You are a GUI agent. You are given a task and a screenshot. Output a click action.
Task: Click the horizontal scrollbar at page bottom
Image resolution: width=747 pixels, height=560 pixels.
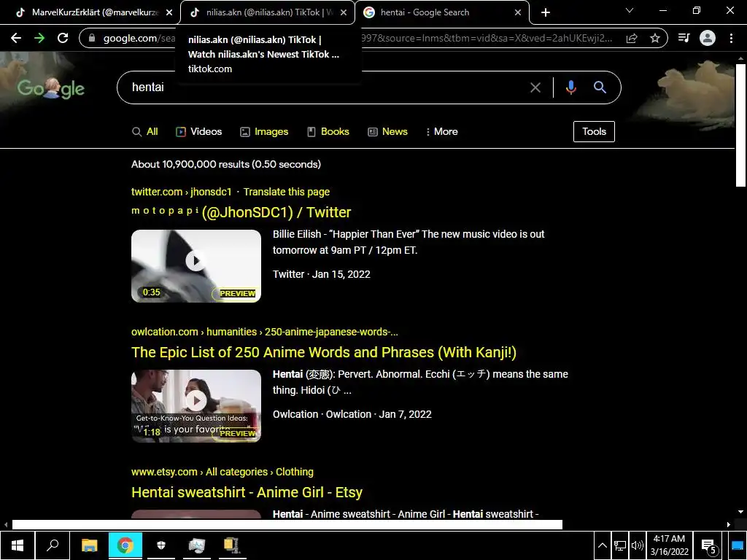click(x=287, y=524)
